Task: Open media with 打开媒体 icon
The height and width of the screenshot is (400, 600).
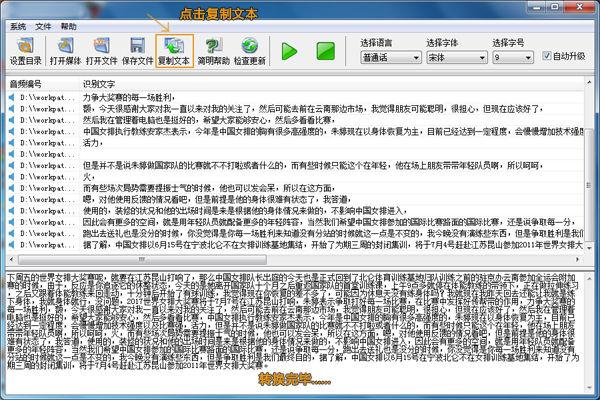Action: pos(65,51)
